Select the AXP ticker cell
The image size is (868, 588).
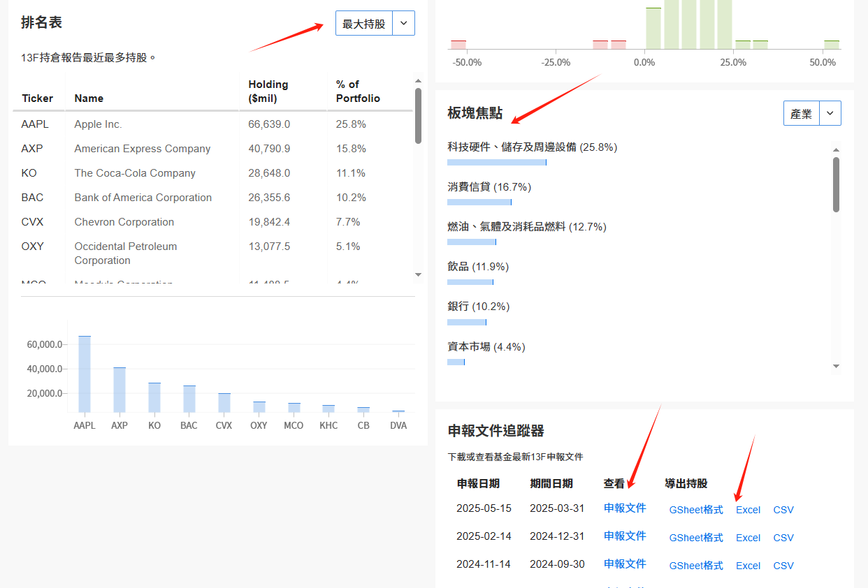pos(32,149)
